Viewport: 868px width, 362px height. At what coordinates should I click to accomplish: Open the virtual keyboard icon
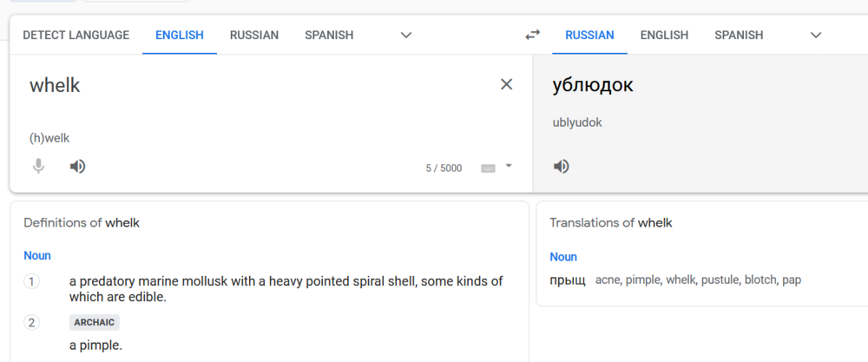pyautogui.click(x=488, y=168)
